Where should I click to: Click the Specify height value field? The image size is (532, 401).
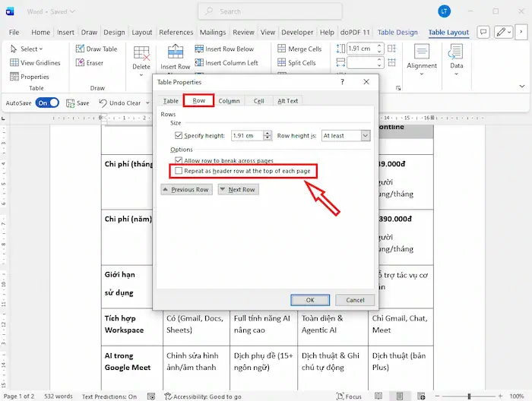tap(247, 135)
